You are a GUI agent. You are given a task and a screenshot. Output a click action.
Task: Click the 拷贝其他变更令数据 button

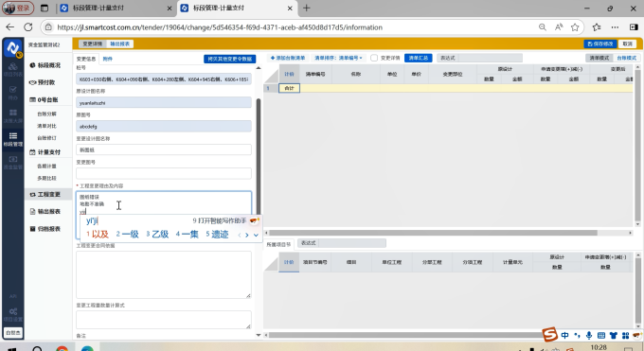click(229, 59)
